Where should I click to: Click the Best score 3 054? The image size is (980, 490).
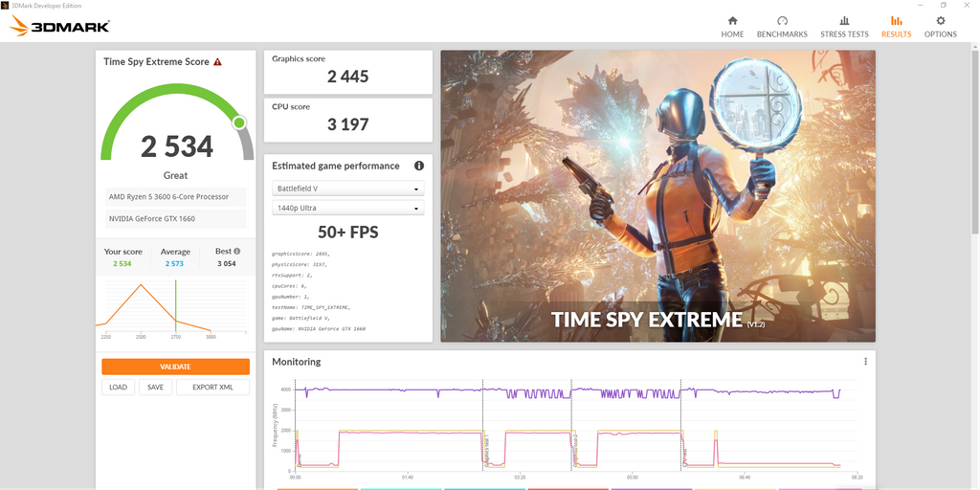227,264
